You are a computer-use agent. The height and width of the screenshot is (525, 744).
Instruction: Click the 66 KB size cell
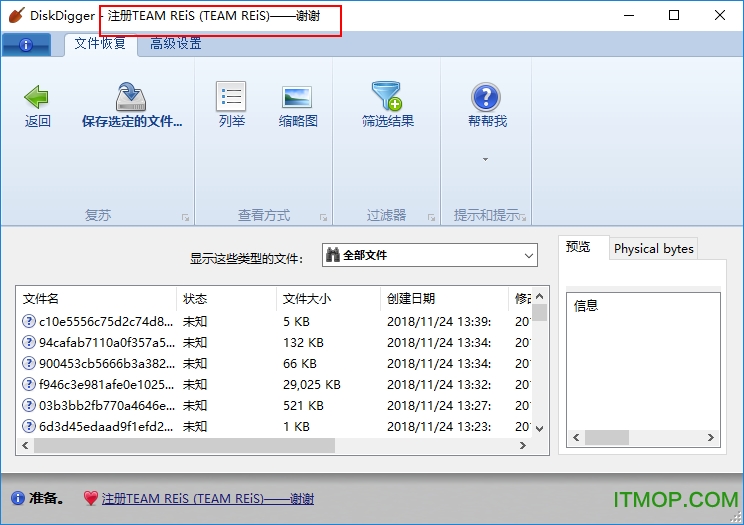(299, 364)
